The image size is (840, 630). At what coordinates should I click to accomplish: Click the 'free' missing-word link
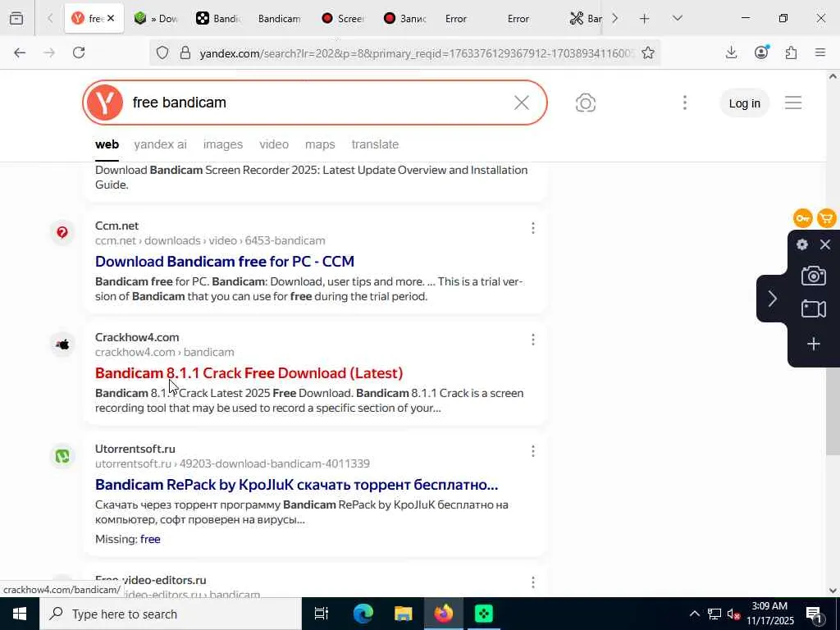point(150,540)
